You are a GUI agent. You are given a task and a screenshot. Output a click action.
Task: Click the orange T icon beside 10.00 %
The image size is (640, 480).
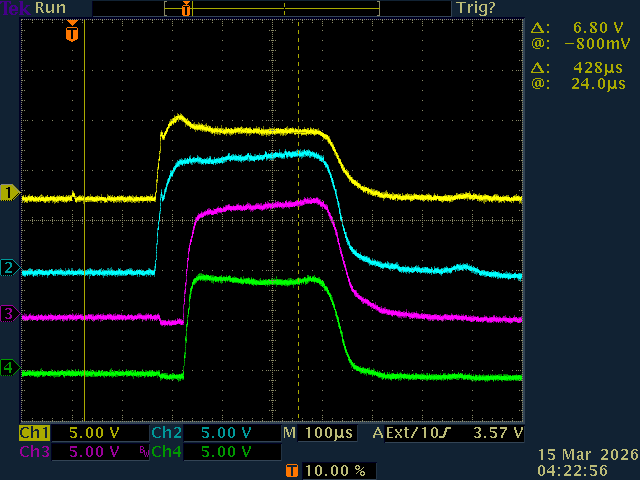coord(291,469)
